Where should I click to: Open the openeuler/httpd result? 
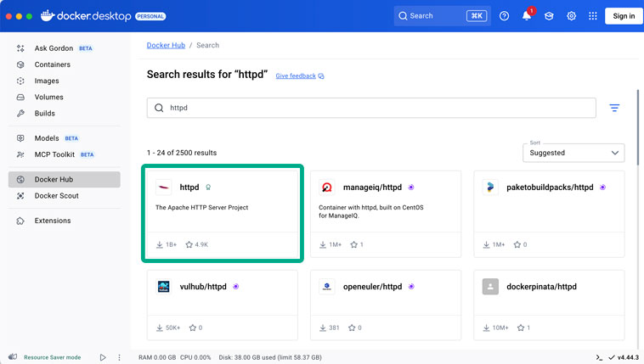386,305
